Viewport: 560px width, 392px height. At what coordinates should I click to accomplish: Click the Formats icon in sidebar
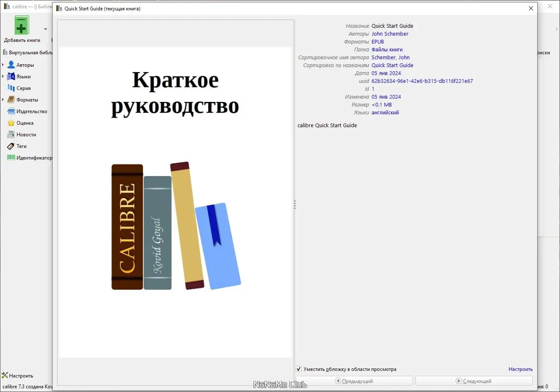click(11, 99)
